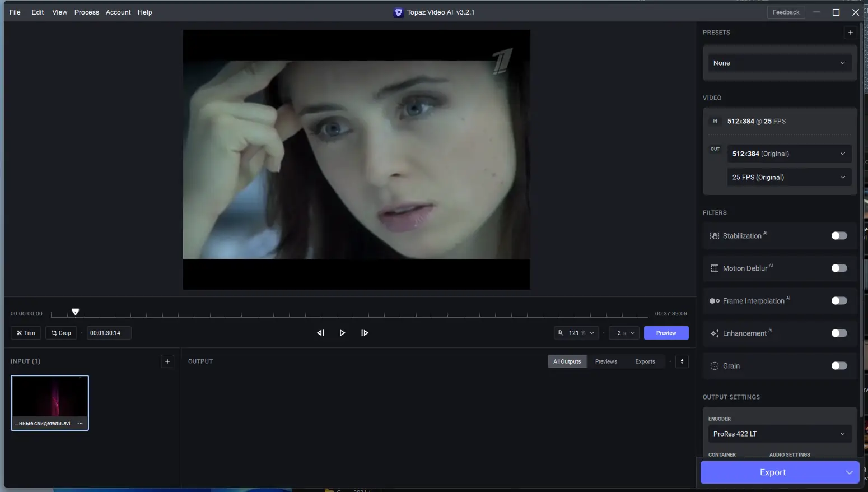The height and width of the screenshot is (492, 868).
Task: Step back one frame
Action: (x=320, y=333)
